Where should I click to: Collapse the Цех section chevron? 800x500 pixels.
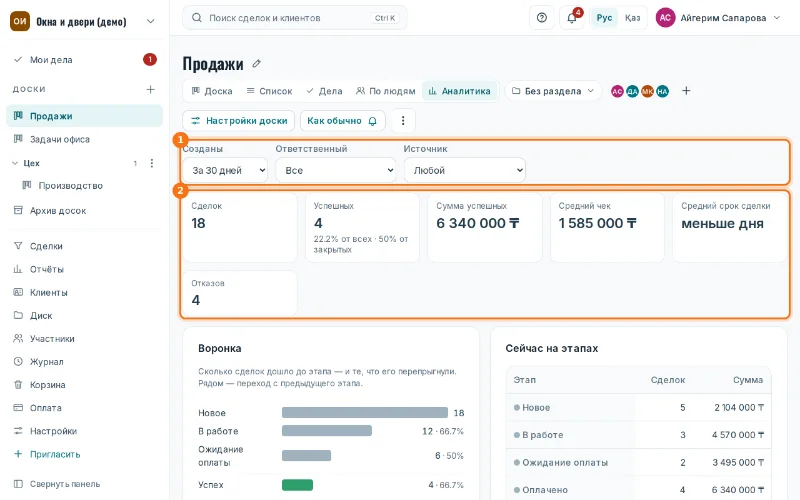pos(15,163)
